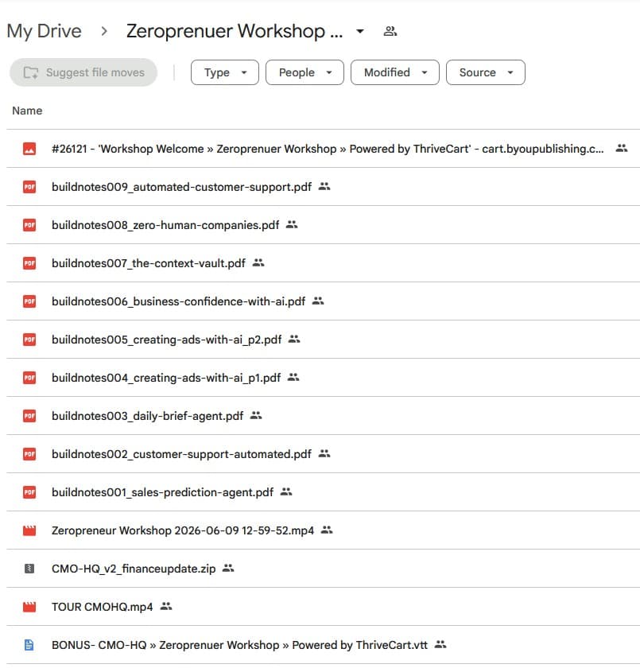Select file buildnotes004_creating-ads-with-ai_p1.pdf
This screenshot has width=640, height=672.
[x=166, y=378]
